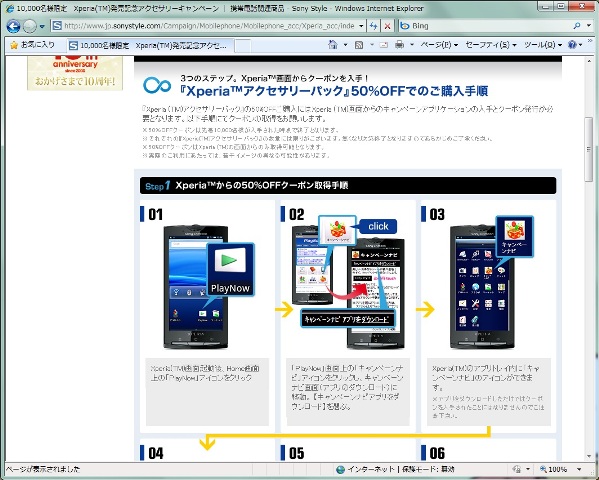This screenshot has width=599, height=480.
Task: Expand the Print icon dropdown arrow
Action: pos(412,45)
